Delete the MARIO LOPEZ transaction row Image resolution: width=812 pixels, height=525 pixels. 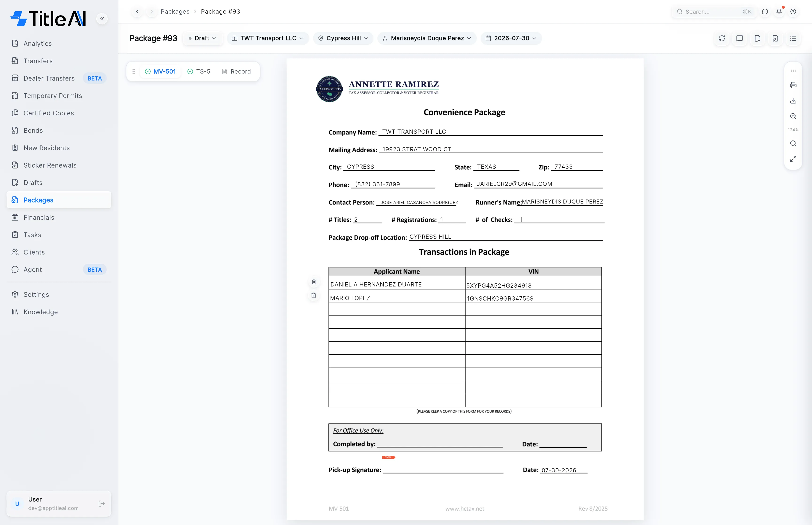pos(314,295)
